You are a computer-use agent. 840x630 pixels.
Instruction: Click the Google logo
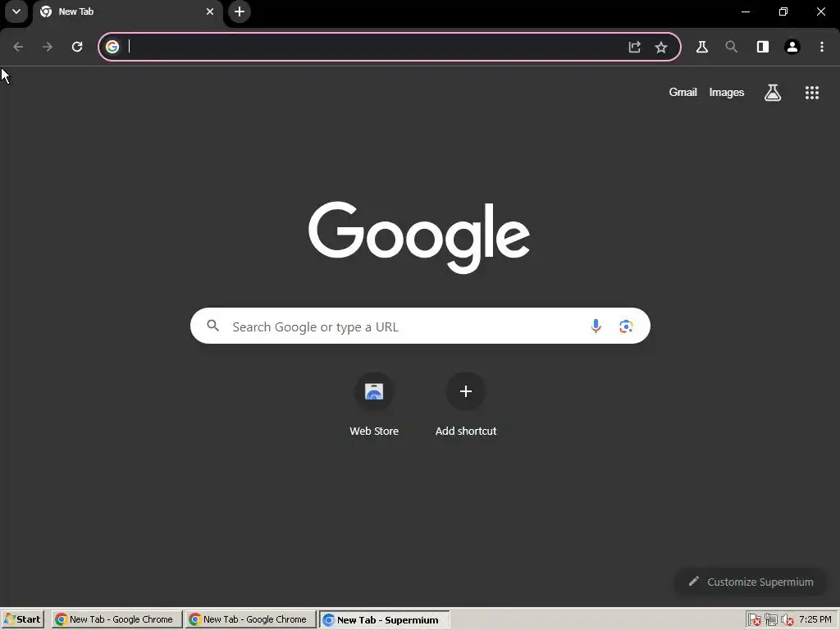tap(419, 237)
